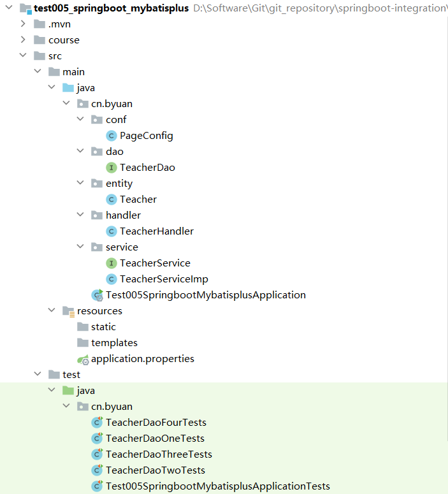Select the TeacherDaoOneTests file name

[155, 439]
